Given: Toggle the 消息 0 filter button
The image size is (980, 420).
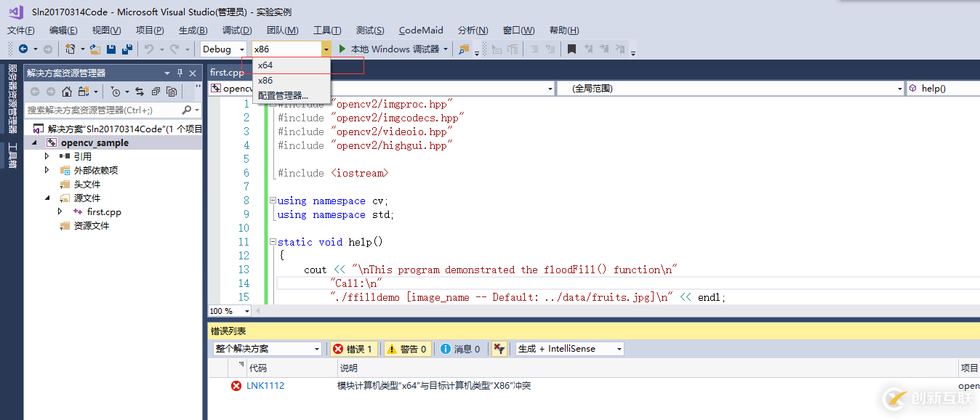Looking at the screenshot, I should coord(461,349).
